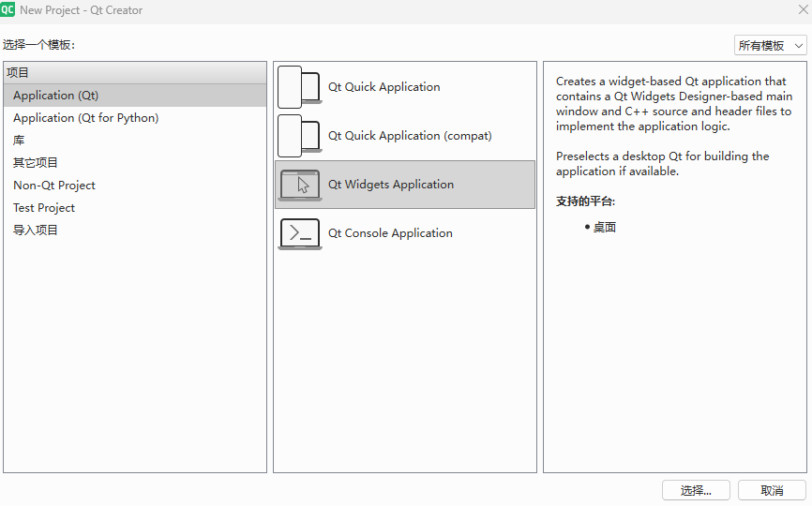Click the 桌面 platform entry
812x506 pixels.
[x=604, y=227]
